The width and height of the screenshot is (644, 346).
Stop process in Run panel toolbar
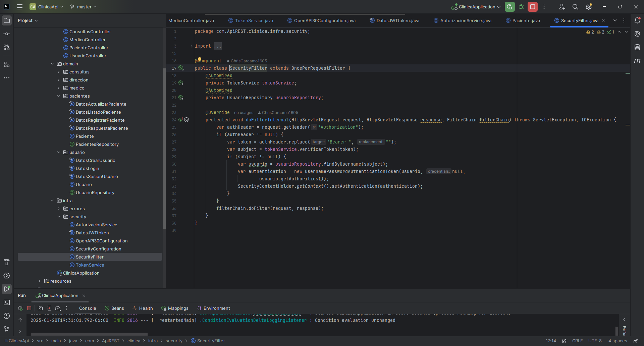tap(29, 308)
